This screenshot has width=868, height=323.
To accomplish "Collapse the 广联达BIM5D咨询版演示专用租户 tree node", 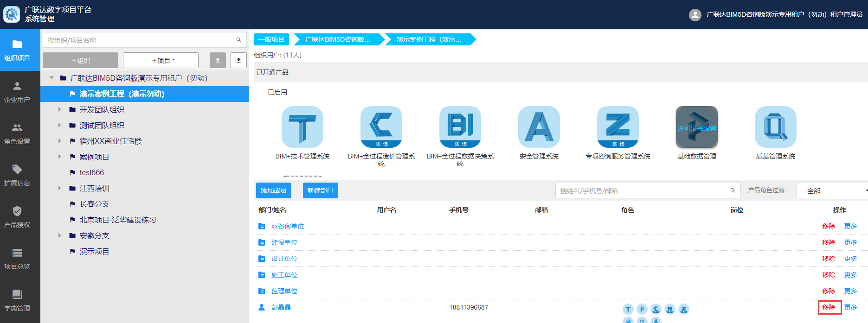I will pyautogui.click(x=51, y=78).
